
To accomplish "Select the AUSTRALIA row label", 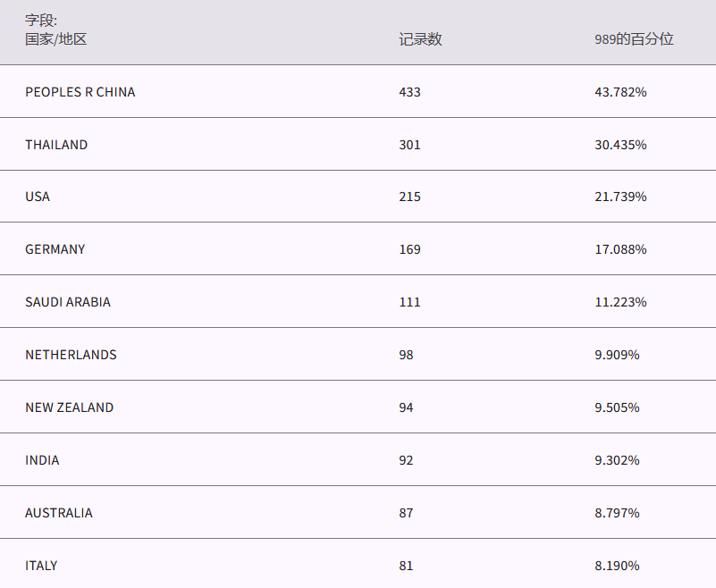I will [x=59, y=513].
